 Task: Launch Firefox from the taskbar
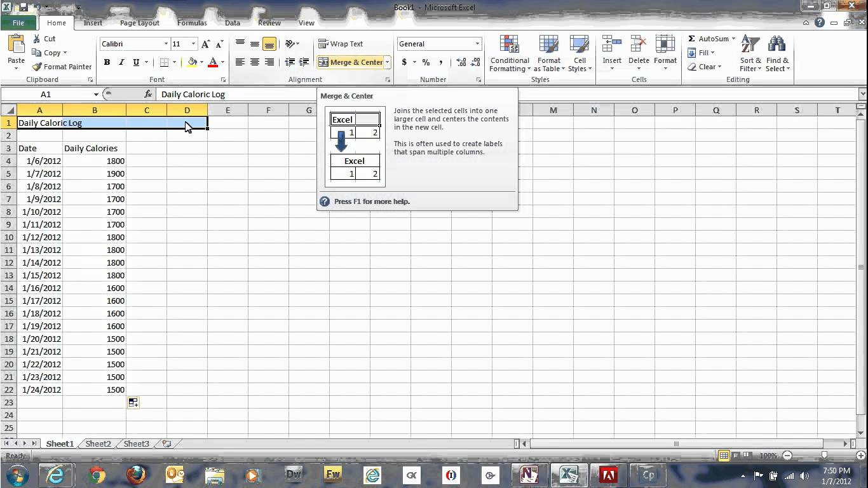tap(135, 475)
